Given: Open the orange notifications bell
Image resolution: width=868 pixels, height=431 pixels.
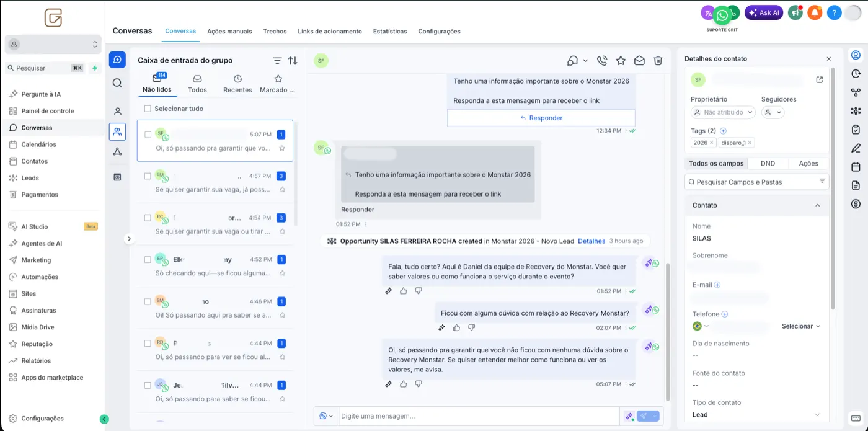Looking at the screenshot, I should coord(815,12).
